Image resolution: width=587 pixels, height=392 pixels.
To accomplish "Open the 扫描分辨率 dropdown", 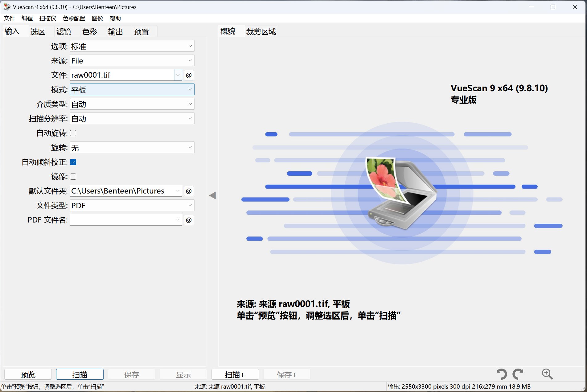I will tap(132, 119).
